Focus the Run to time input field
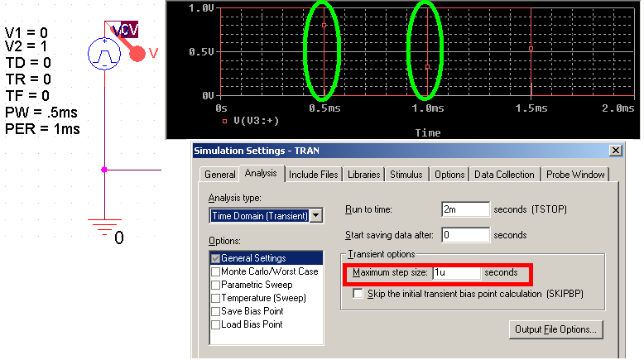Screen dimensions: 644x360 465,209
